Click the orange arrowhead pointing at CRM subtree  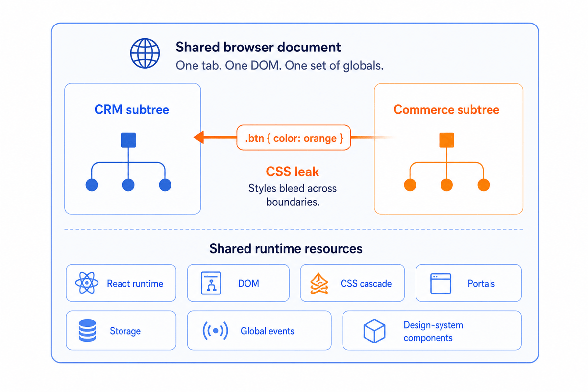pyautogui.click(x=199, y=138)
